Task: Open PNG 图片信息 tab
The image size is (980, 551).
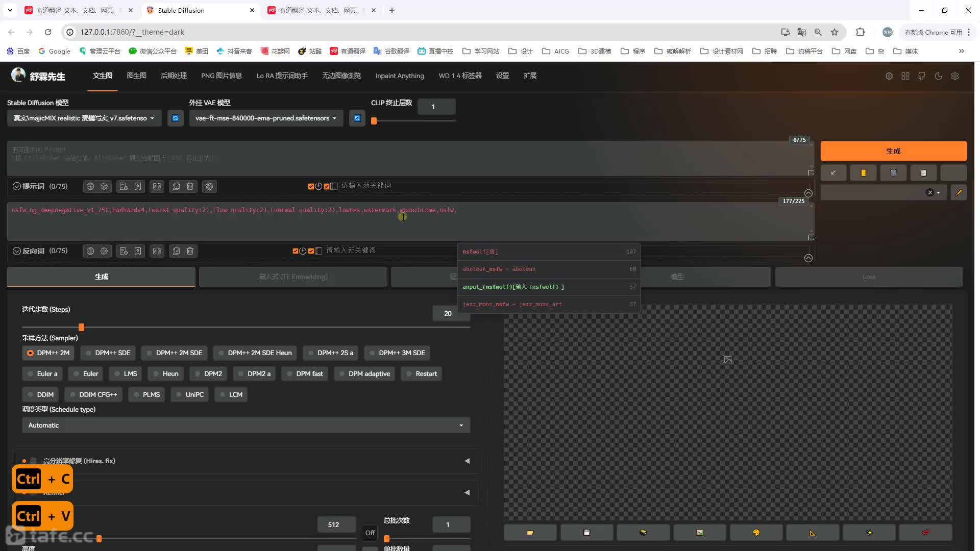Action: 222,76
